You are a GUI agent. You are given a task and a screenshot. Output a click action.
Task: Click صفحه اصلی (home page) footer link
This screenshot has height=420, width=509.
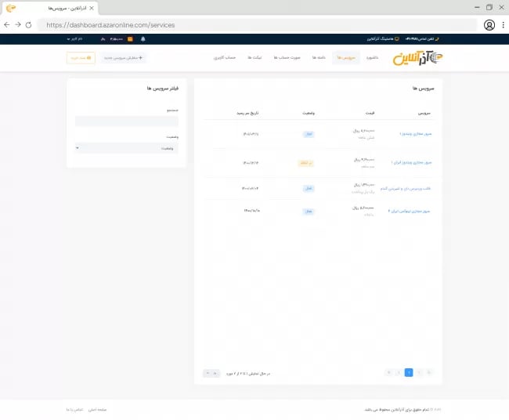[x=97, y=410]
